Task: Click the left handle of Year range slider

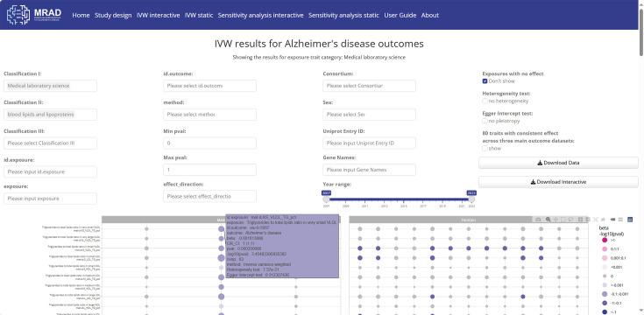Action: (327, 199)
